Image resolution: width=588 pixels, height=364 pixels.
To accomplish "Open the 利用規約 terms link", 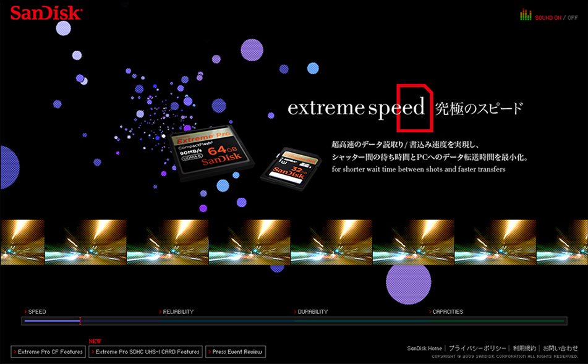I will [524, 349].
